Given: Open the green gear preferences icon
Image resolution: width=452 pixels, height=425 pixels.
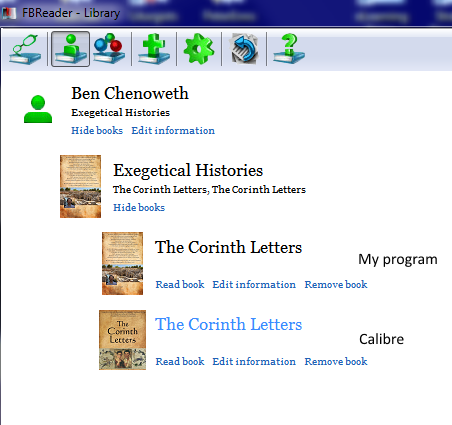Looking at the screenshot, I should [x=199, y=49].
